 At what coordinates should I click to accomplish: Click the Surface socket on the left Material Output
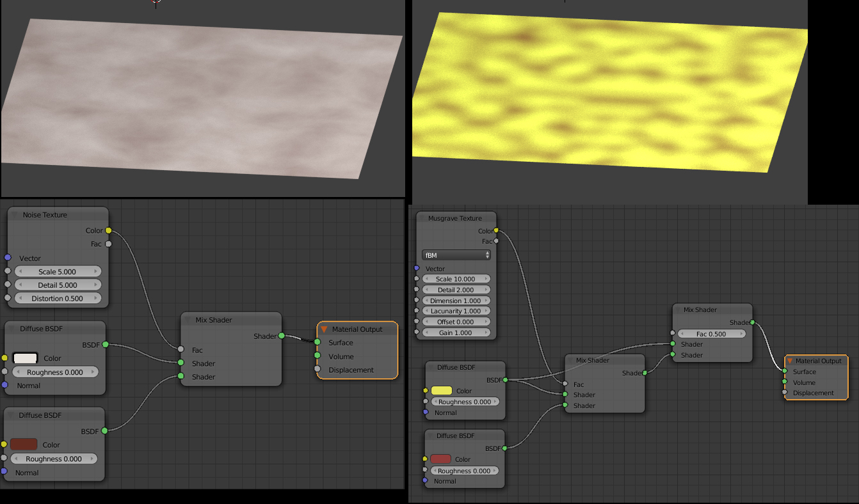(317, 342)
